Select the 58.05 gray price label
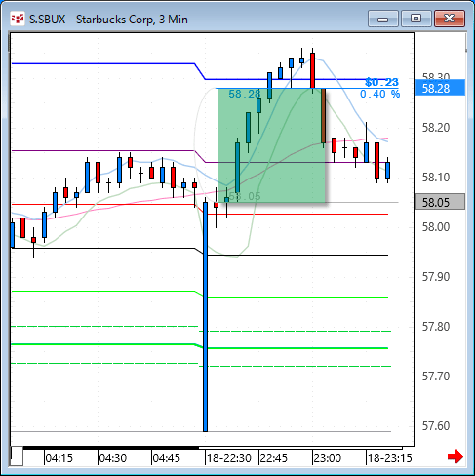The width and height of the screenshot is (475, 476). [440, 202]
